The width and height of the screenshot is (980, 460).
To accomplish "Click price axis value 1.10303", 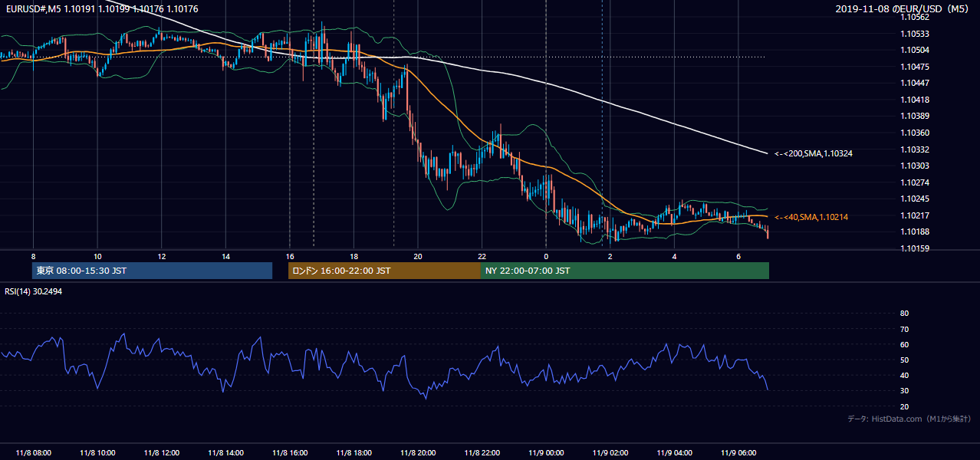I will pos(914,166).
